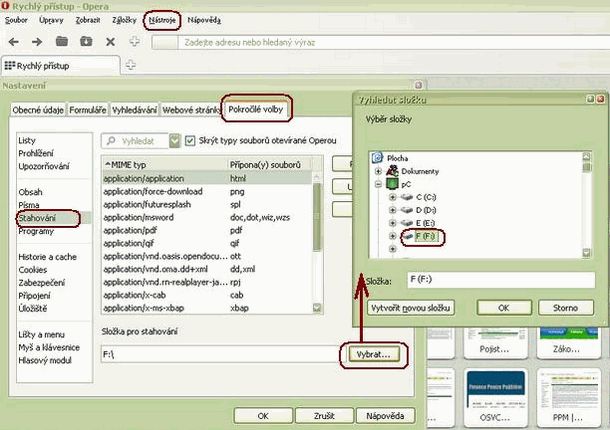Viewport: 610px width, 430px height.
Task: Go forward with the forward arrow
Action: point(37,42)
